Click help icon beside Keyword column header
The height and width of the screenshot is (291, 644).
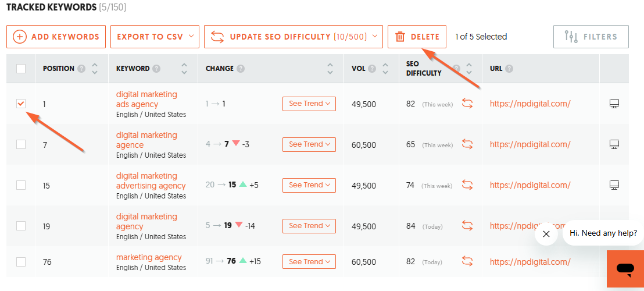pyautogui.click(x=156, y=69)
